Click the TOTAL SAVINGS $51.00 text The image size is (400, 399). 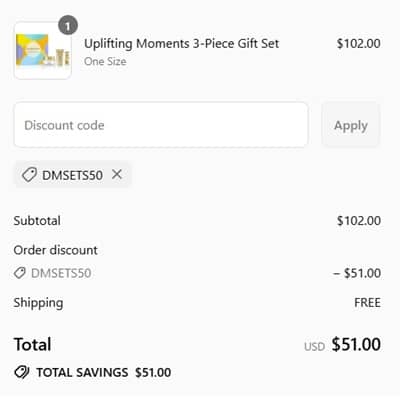pyautogui.click(x=104, y=372)
